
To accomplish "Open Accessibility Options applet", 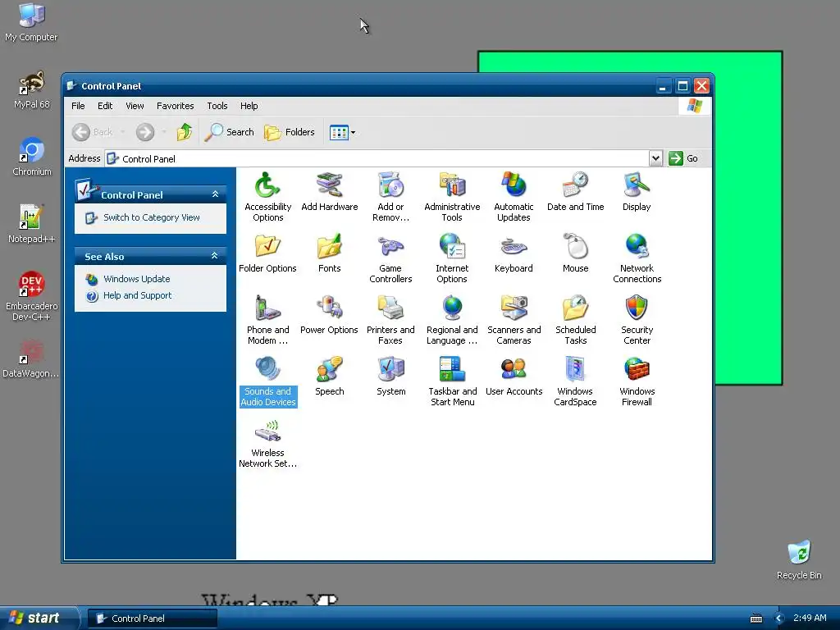I will 268,197.
